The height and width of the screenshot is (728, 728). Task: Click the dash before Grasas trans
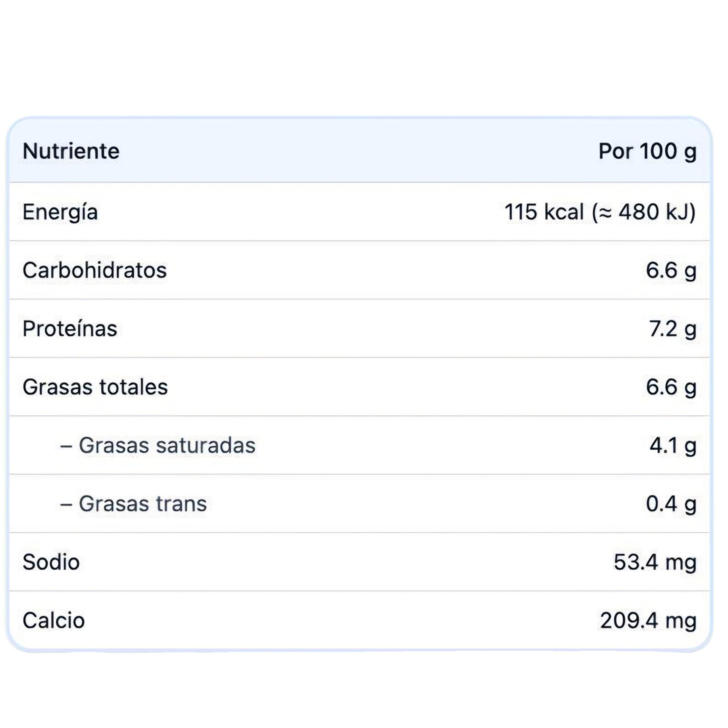[66, 504]
